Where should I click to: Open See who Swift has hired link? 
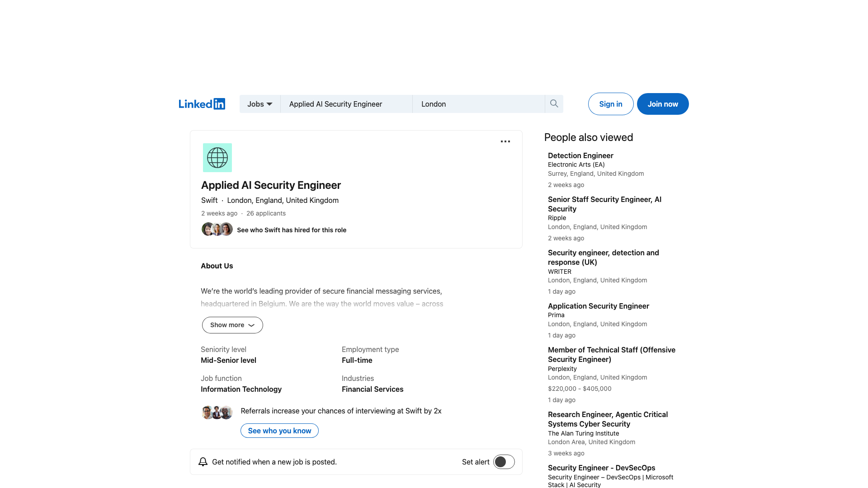[x=292, y=230]
